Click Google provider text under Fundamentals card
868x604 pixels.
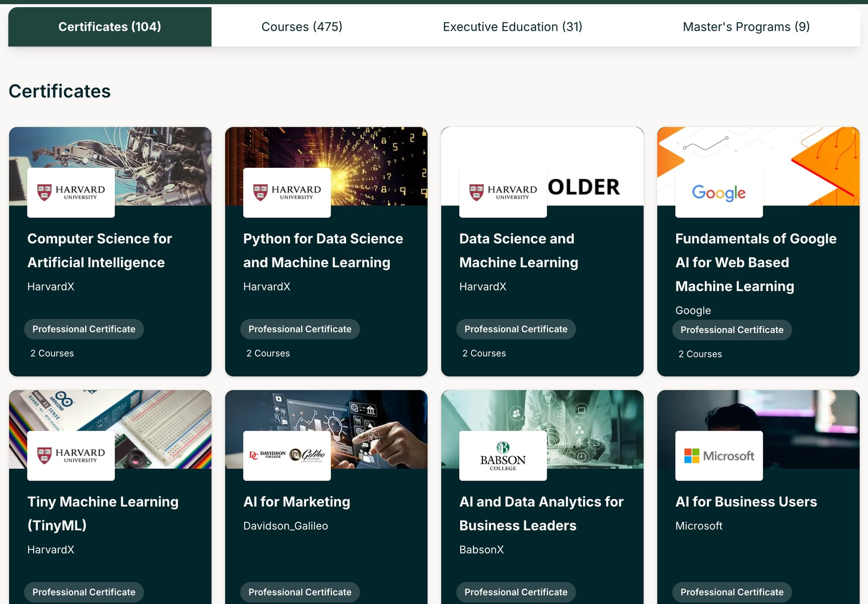point(693,310)
